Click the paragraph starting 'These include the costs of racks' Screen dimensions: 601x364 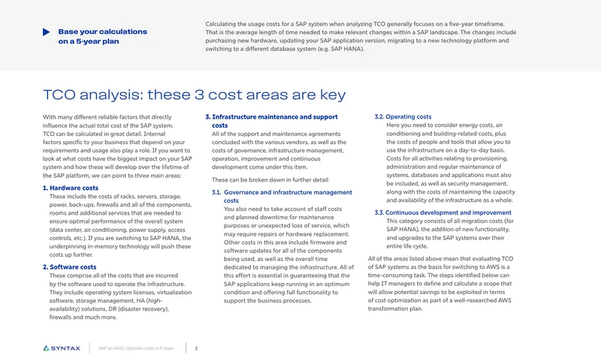click(x=120, y=225)
